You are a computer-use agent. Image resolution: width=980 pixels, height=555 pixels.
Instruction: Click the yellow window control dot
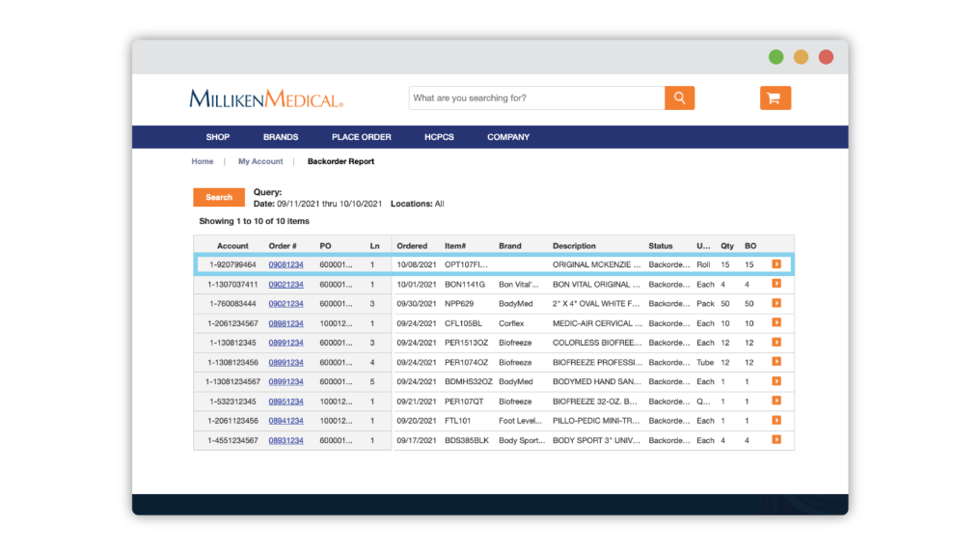(x=801, y=57)
